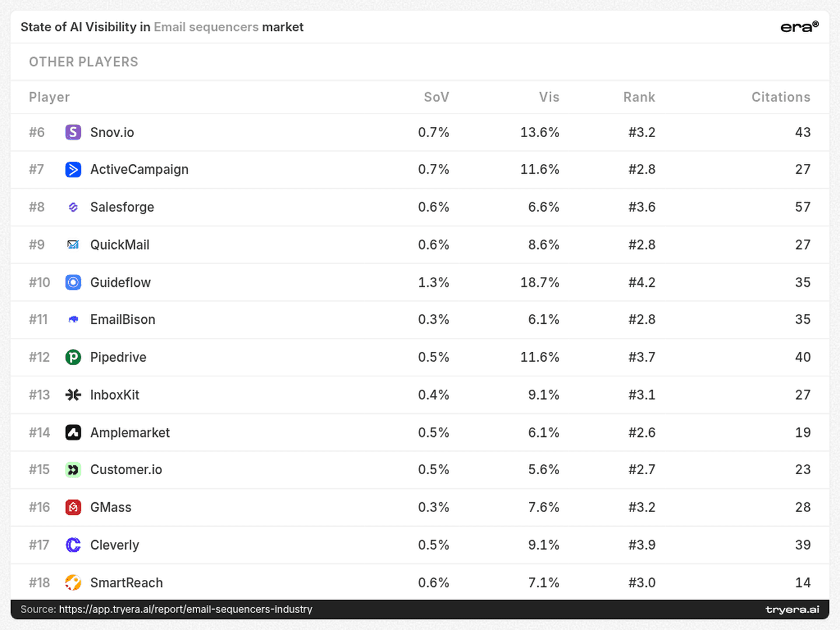Sort by SoV column header

pos(436,97)
